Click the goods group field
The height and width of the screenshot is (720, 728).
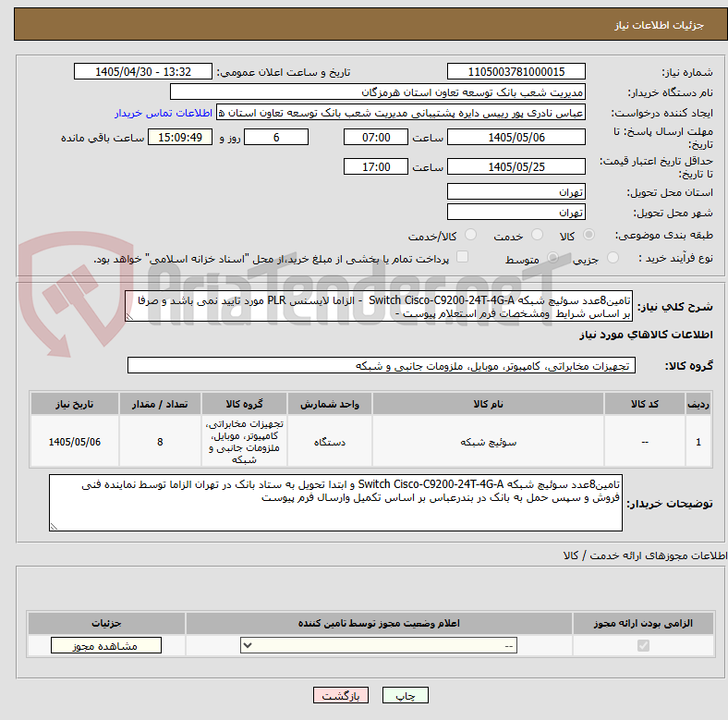382,365
